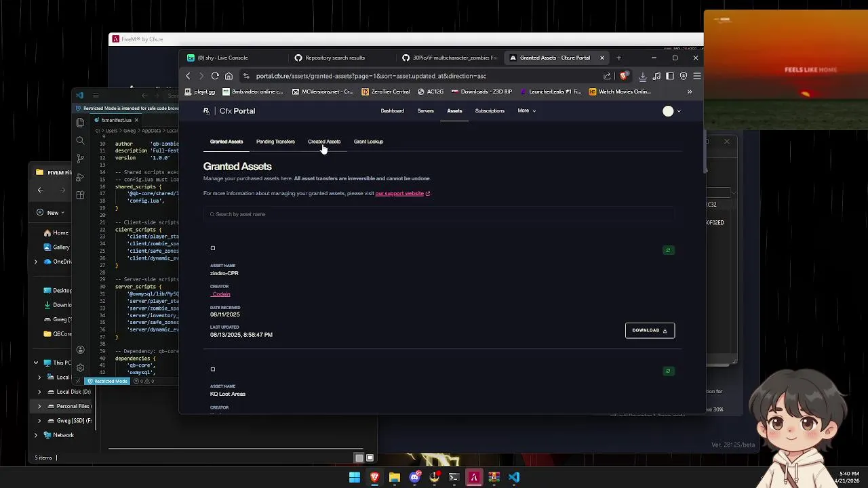Switch to Pending Transfers tab
Screen dimensions: 868x488
click(275, 142)
